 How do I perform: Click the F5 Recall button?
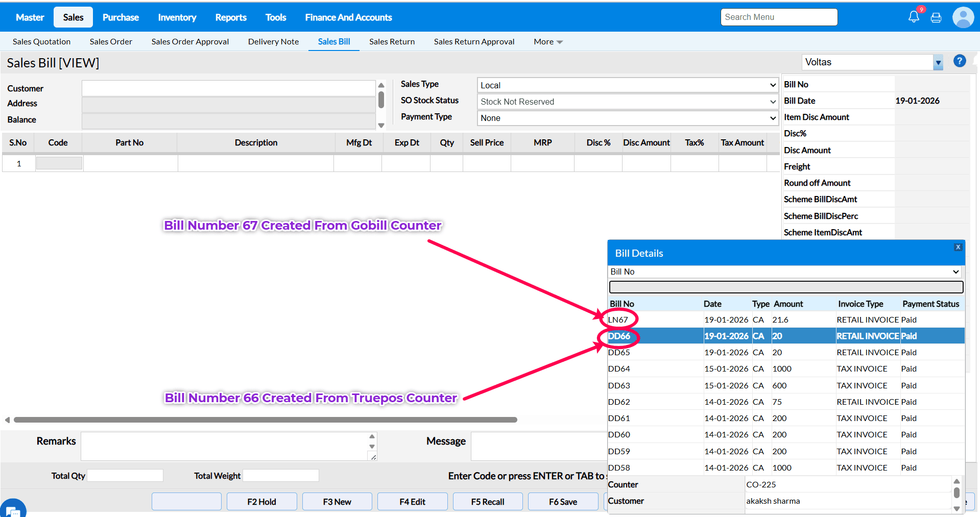[x=487, y=502]
